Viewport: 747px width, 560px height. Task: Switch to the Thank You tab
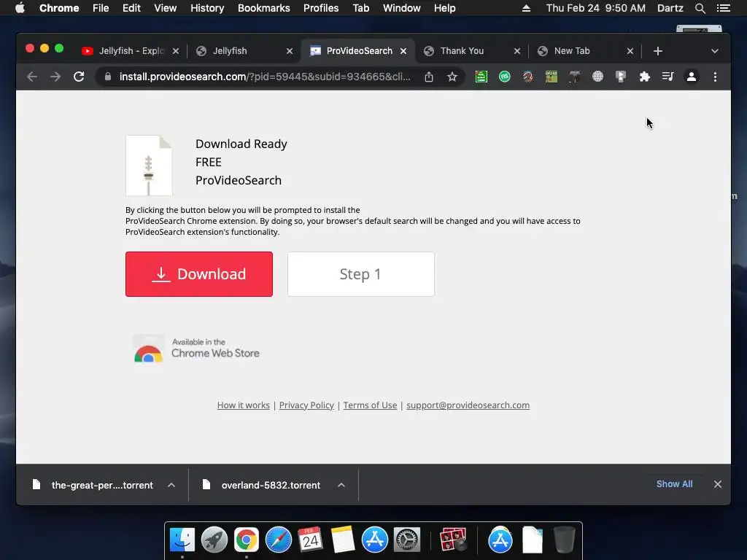466,51
